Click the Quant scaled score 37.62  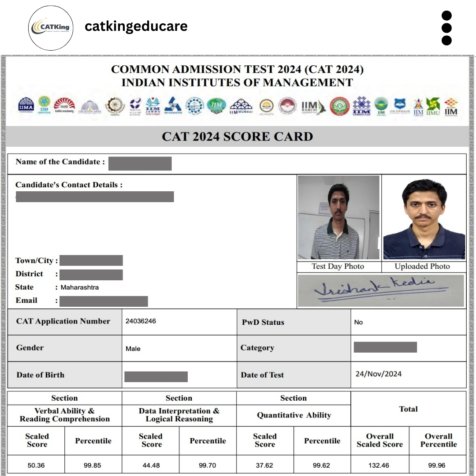[x=264, y=465]
